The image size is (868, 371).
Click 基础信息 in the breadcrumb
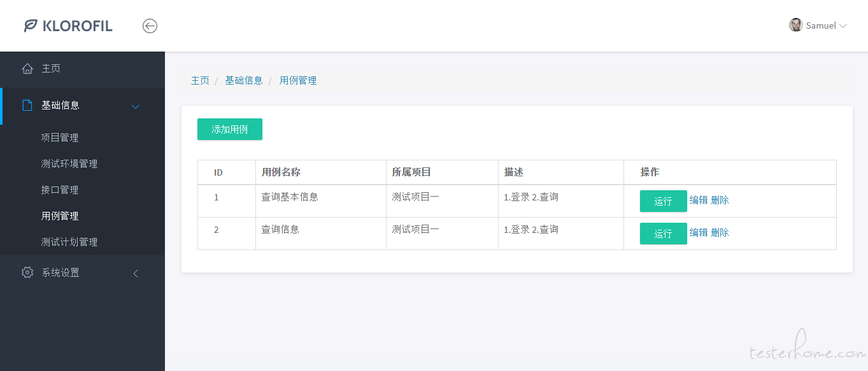click(x=243, y=80)
